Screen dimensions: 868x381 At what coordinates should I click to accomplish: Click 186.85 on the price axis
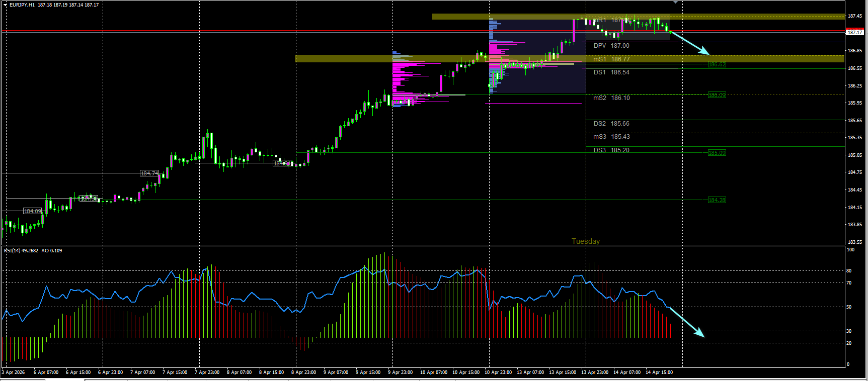pyautogui.click(x=855, y=51)
